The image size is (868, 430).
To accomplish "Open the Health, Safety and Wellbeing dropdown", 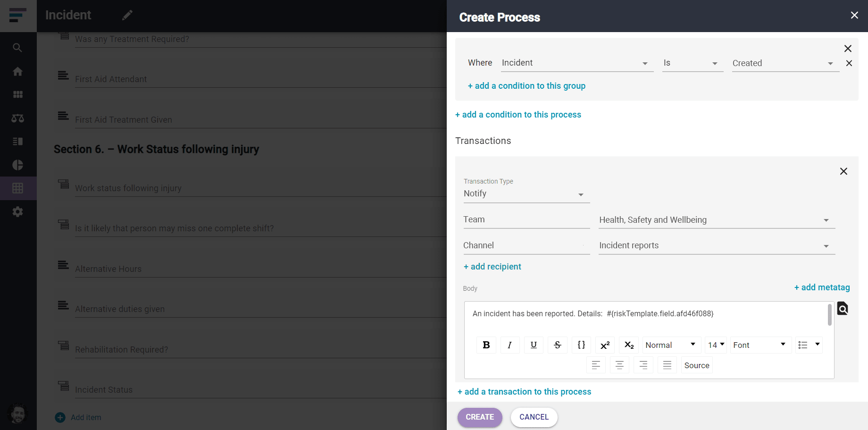I will point(717,220).
